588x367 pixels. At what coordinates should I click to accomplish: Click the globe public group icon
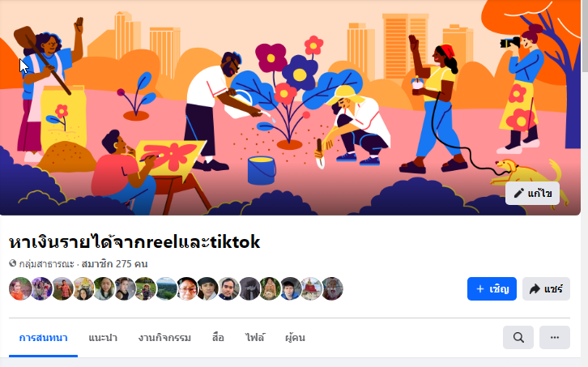(13, 263)
